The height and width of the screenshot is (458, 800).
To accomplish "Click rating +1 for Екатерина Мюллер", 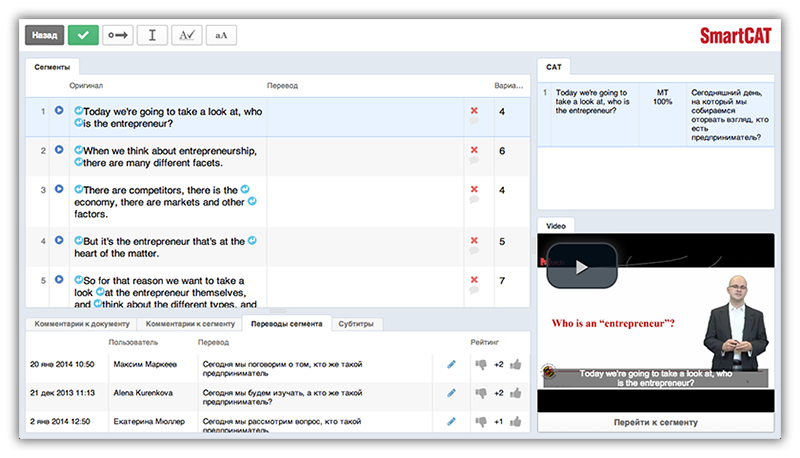I will [498, 421].
